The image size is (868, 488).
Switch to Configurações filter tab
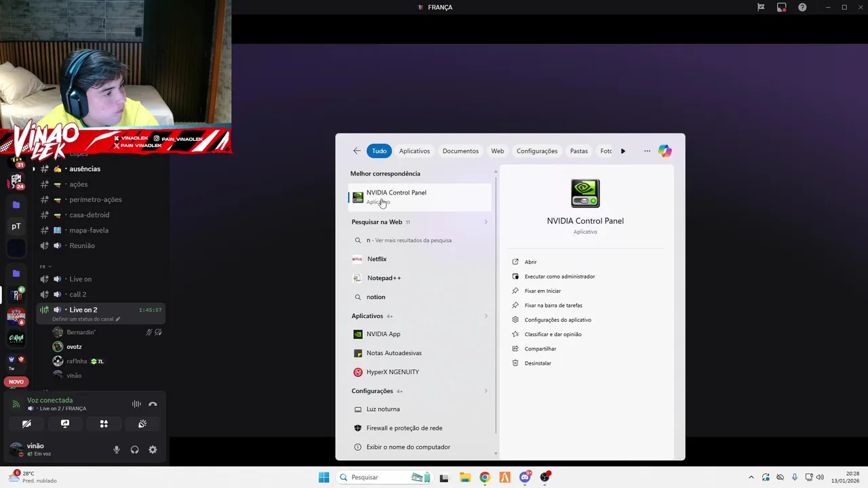pyautogui.click(x=537, y=151)
